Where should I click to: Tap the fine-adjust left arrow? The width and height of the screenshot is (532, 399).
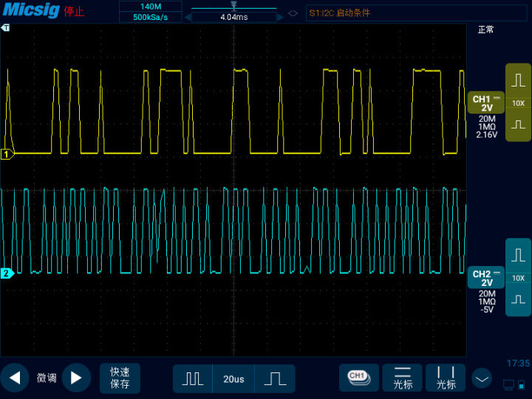pos(15,378)
